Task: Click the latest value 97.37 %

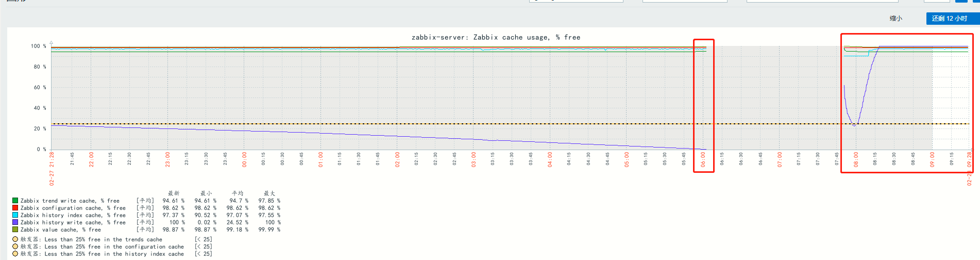Action: click(x=174, y=215)
